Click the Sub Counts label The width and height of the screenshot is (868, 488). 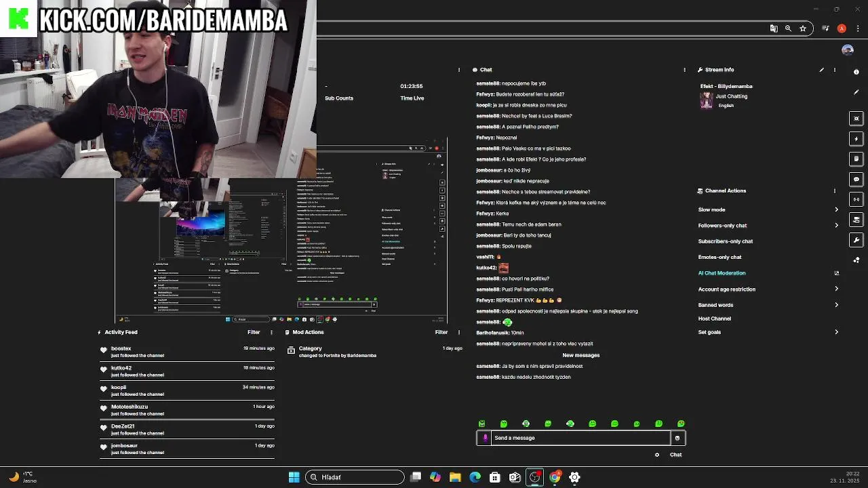[x=339, y=98]
